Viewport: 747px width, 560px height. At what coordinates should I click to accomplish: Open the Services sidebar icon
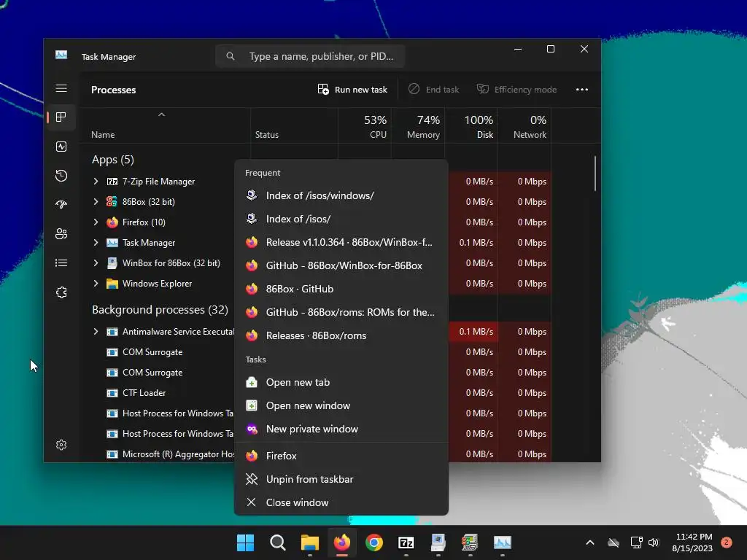point(61,292)
